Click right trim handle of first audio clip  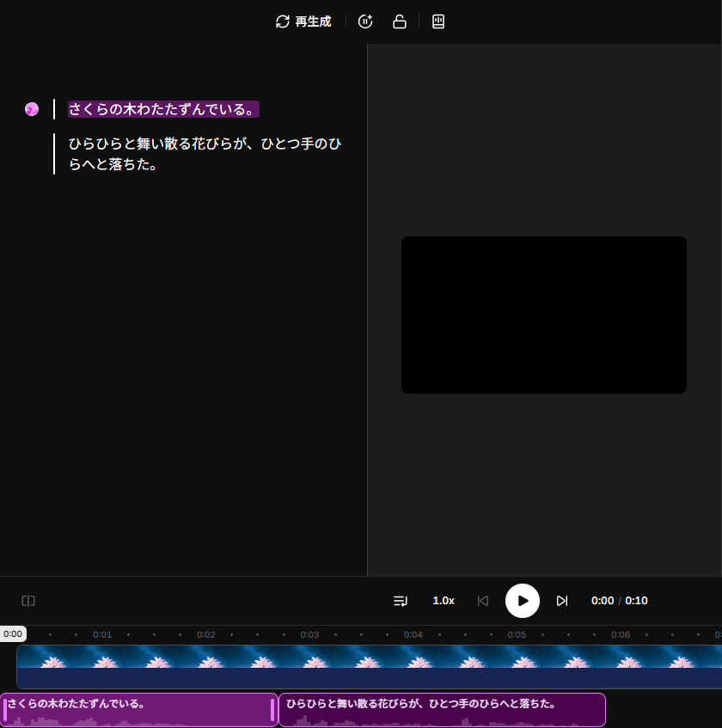coord(272,710)
